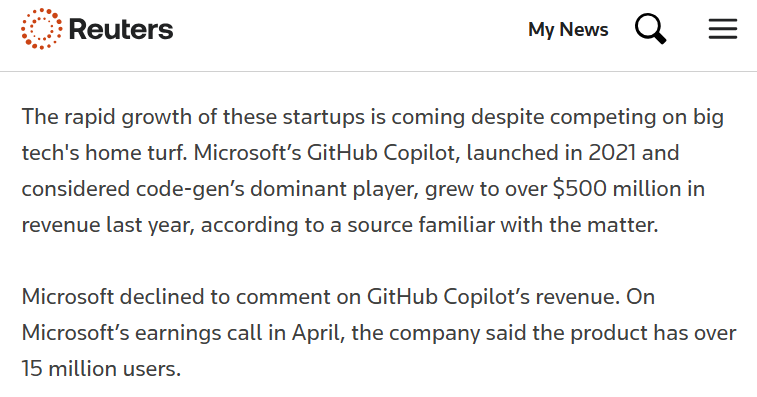Screen dimensions: 757x397
Task: Click the Reuters wordmark text
Action: [x=121, y=29]
